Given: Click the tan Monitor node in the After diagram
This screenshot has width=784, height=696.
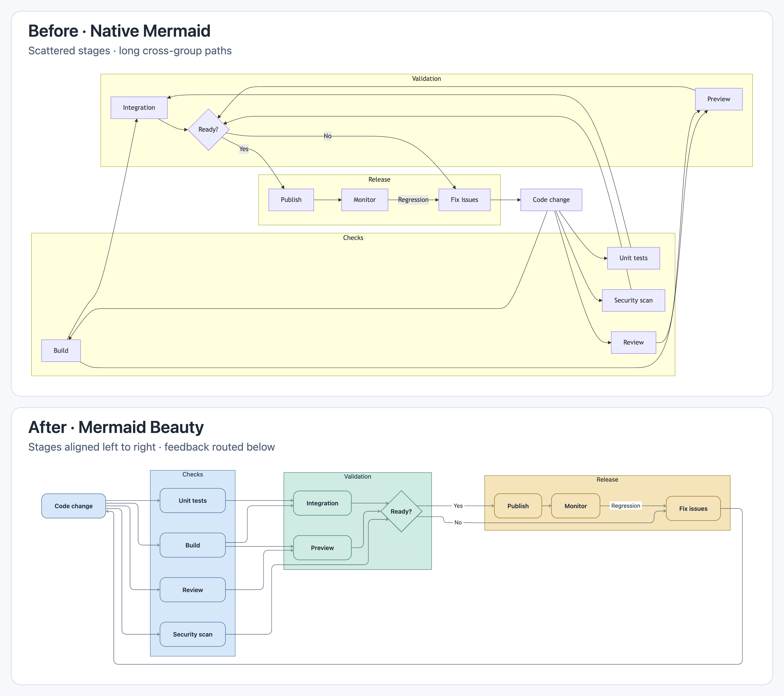Looking at the screenshot, I should pyautogui.click(x=575, y=506).
